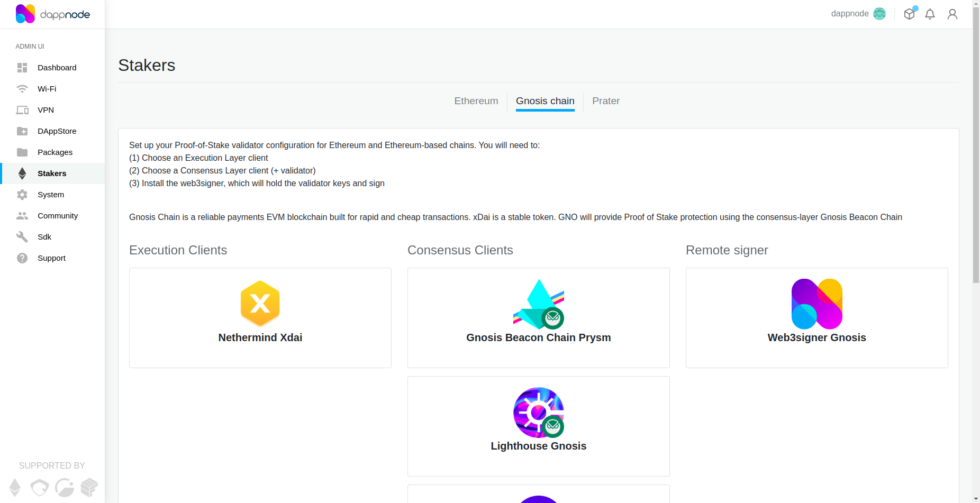Viewport: 980px width, 503px height.
Task: Open the Packages menu item
Action: 53,152
